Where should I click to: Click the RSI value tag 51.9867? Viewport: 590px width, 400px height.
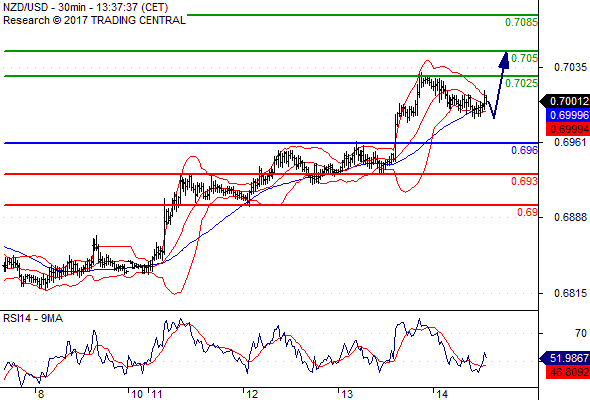tap(565, 358)
